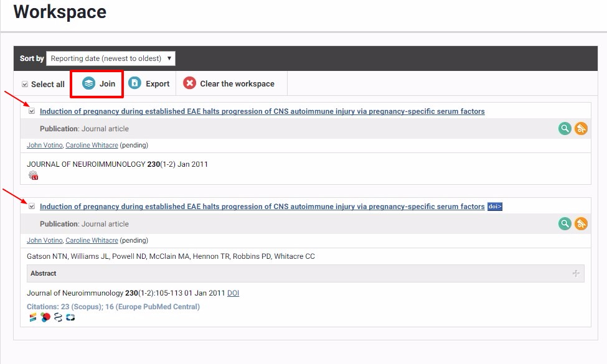This screenshot has height=364, width=607.
Task: Open the second Induction of pregnancy title with doi badge
Action: click(x=262, y=207)
